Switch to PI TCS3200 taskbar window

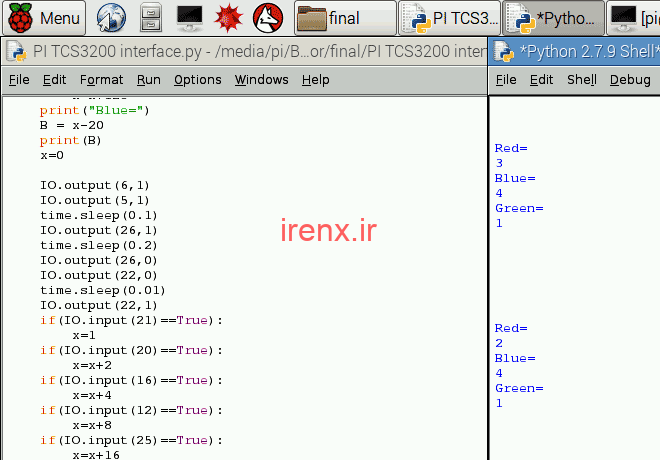click(x=448, y=17)
